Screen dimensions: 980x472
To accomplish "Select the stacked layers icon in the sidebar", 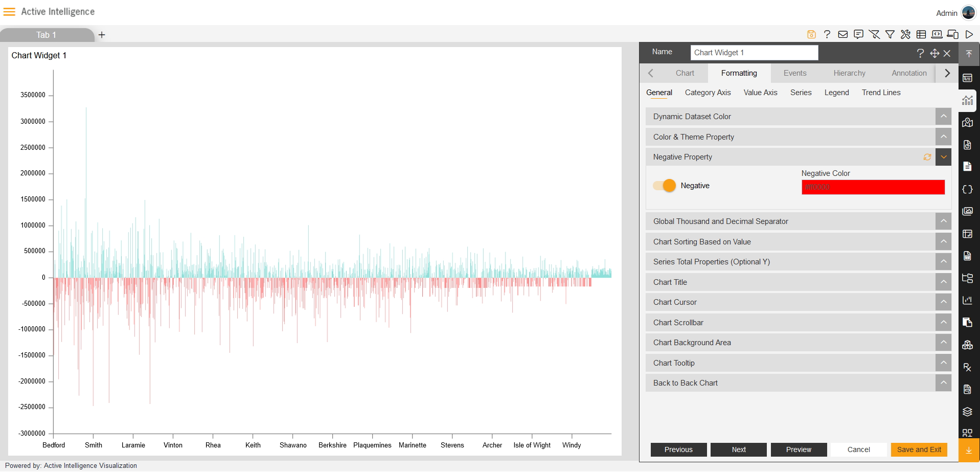I will point(968,412).
